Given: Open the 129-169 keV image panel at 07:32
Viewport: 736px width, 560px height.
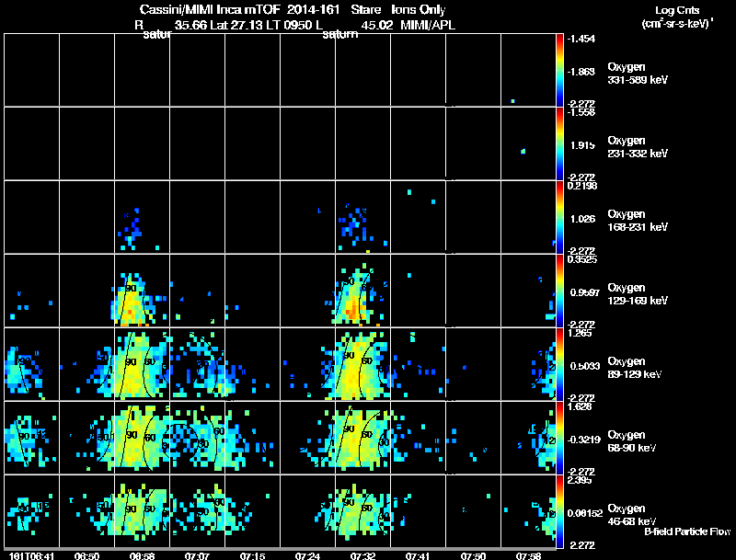Looking at the screenshot, I should pos(362,291).
